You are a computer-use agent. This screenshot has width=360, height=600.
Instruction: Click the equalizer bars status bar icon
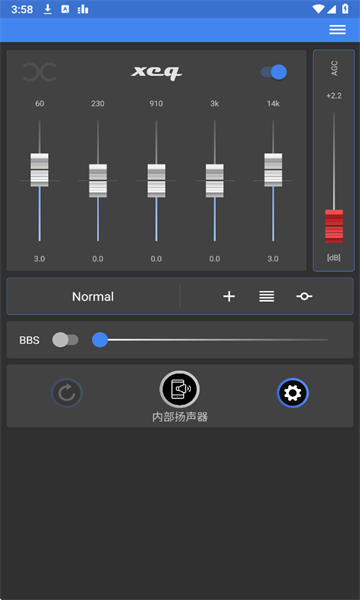[x=83, y=10]
